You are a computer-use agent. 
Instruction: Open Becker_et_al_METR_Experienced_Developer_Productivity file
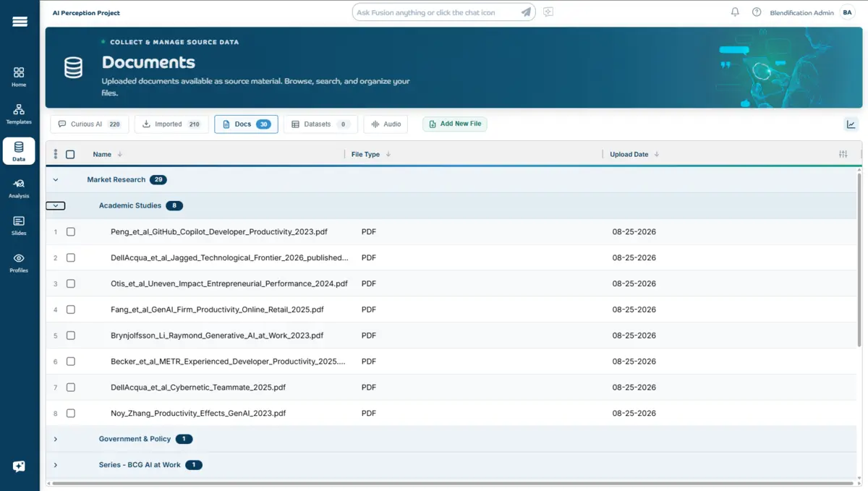tap(228, 362)
